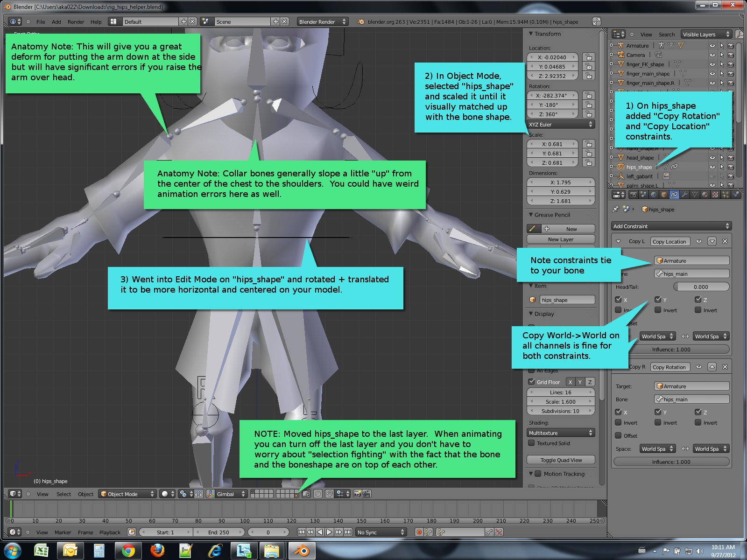Open the Add Constraint dropdown

pos(671,226)
